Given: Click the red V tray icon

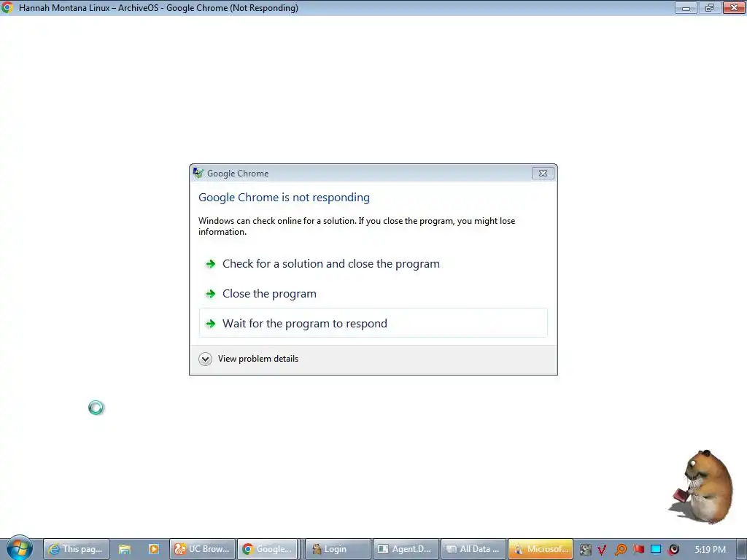Looking at the screenshot, I should 602,550.
